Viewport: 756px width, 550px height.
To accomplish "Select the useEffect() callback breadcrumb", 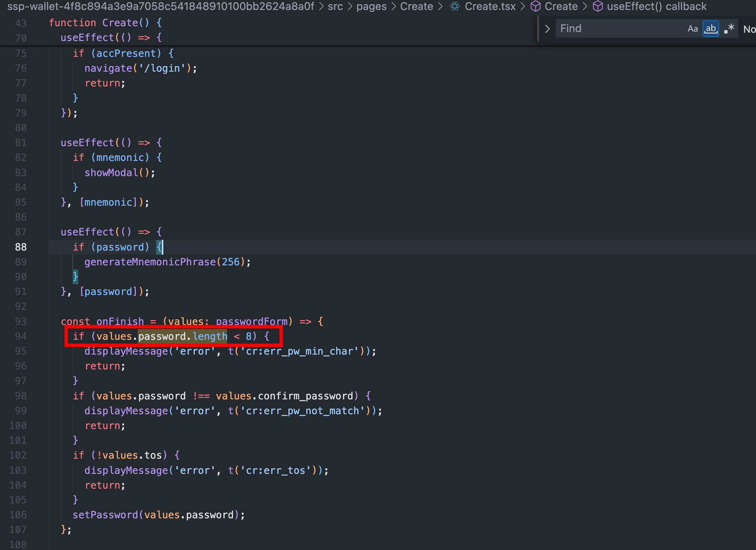I will tap(657, 6).
